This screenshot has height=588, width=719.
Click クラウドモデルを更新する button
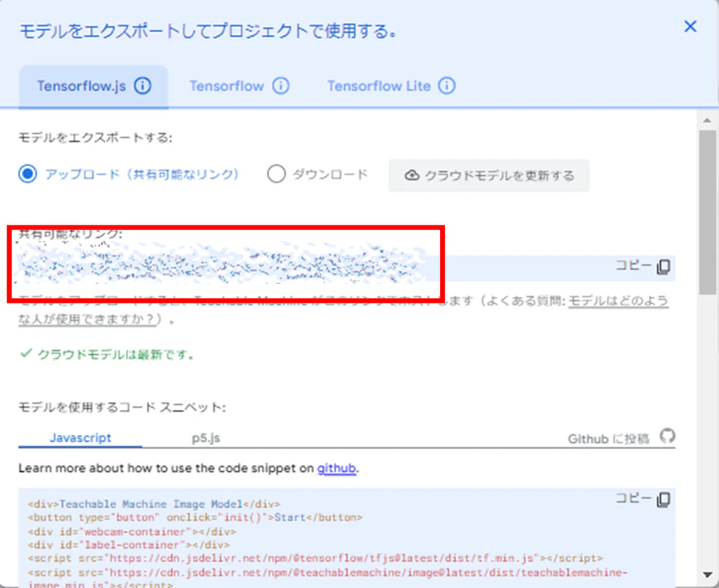[489, 175]
